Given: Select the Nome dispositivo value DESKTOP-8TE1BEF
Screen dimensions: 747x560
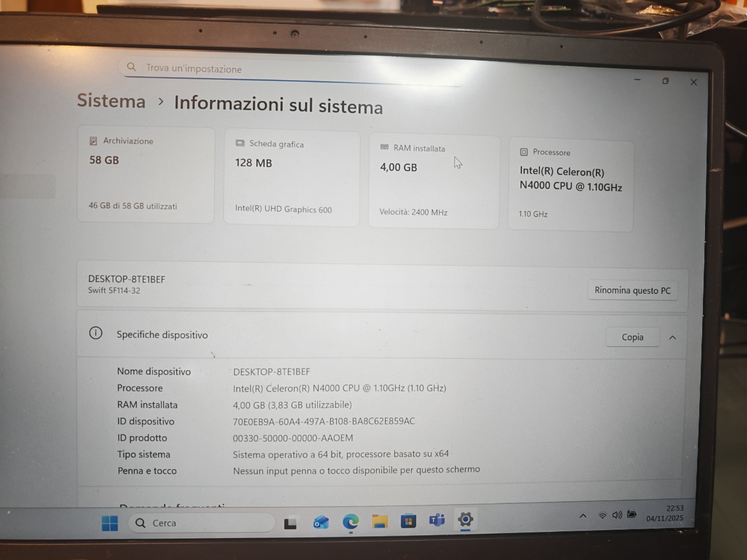Looking at the screenshot, I should point(271,371).
